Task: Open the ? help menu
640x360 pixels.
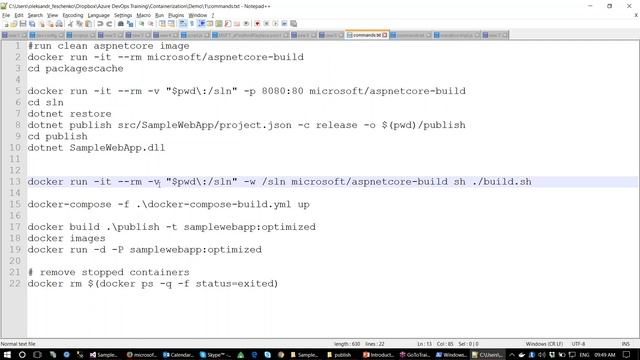Action: click(x=213, y=15)
